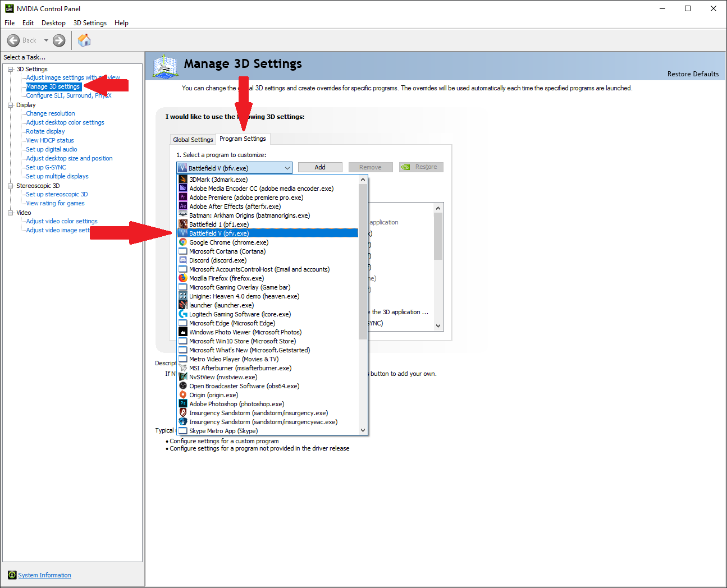Open the File menu
727x588 pixels.
tap(10, 23)
